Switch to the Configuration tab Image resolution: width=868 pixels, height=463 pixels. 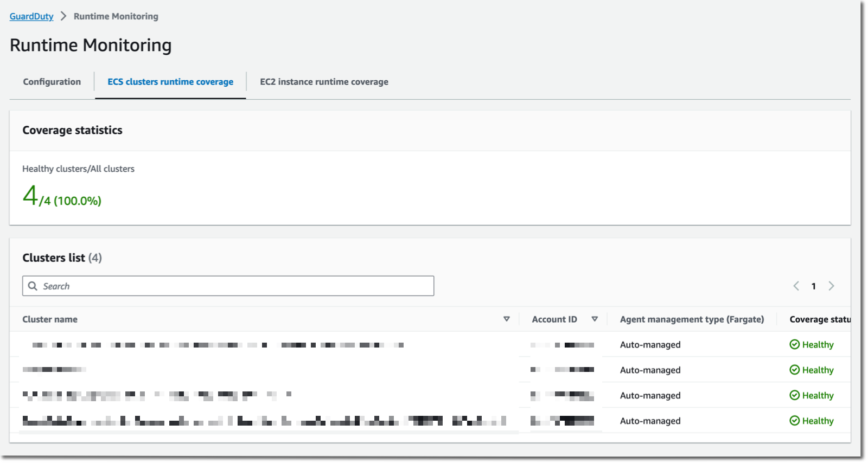pyautogui.click(x=52, y=82)
